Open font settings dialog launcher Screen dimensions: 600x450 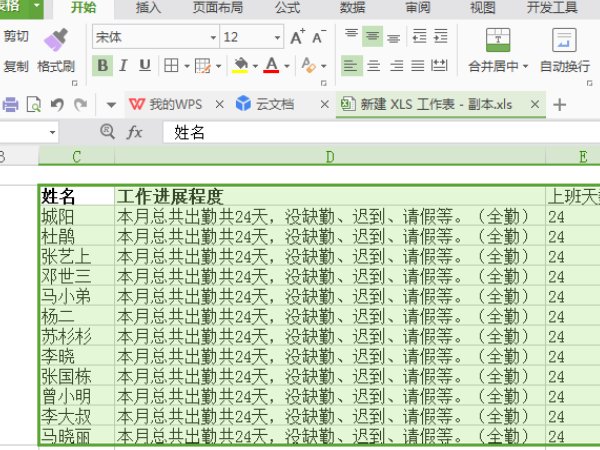pyautogui.click(x=324, y=83)
